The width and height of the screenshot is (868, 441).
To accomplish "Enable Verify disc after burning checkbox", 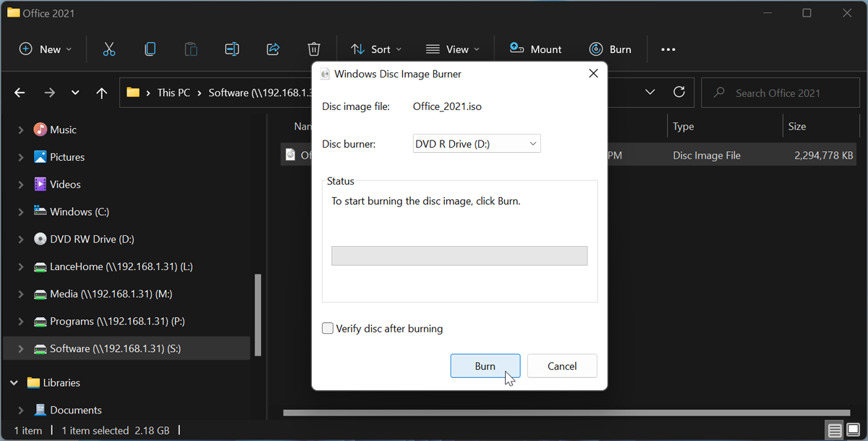I will 328,329.
